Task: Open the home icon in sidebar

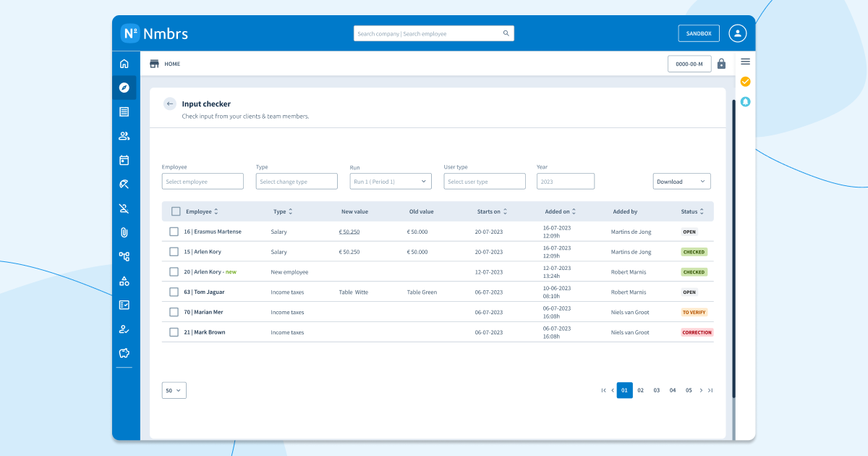Action: pyautogui.click(x=124, y=64)
